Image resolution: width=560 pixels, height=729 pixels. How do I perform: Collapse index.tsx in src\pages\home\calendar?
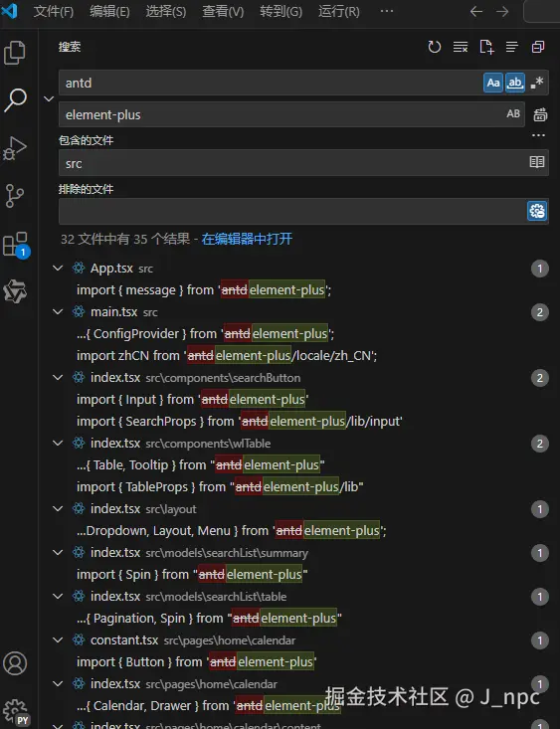coord(58,683)
